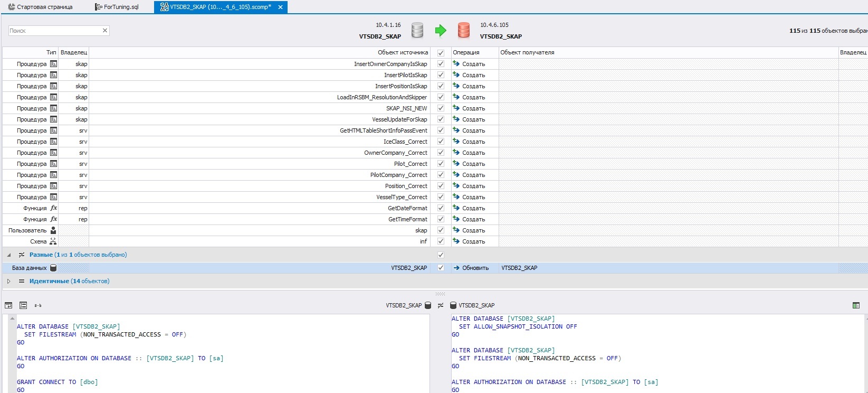Toggle the select-all checkbox in the header

(x=441, y=53)
